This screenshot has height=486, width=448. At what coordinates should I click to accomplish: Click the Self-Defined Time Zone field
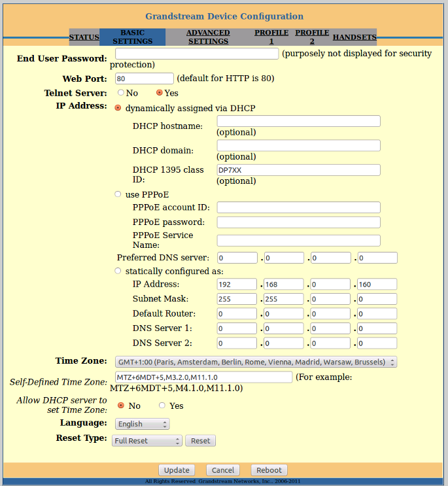203,377
